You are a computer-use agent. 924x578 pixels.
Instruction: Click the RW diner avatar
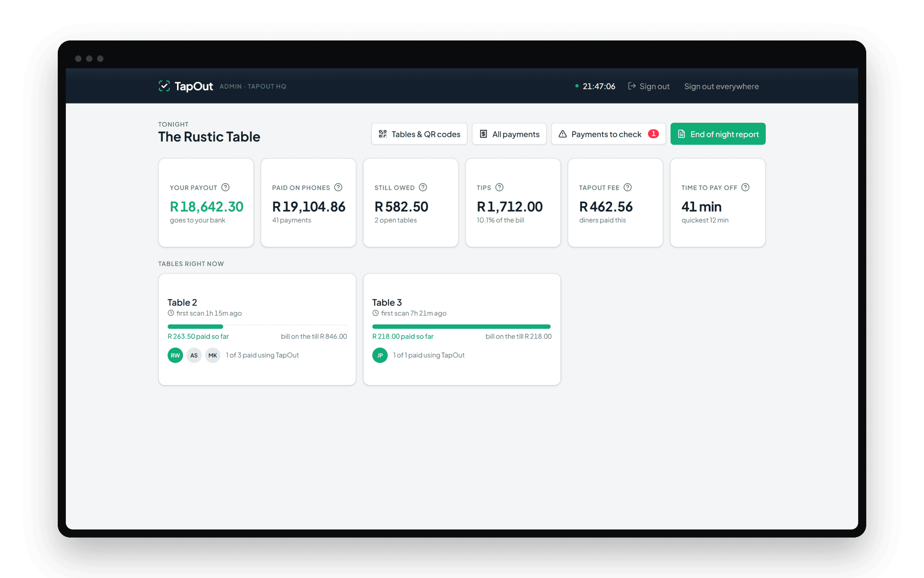[175, 355]
